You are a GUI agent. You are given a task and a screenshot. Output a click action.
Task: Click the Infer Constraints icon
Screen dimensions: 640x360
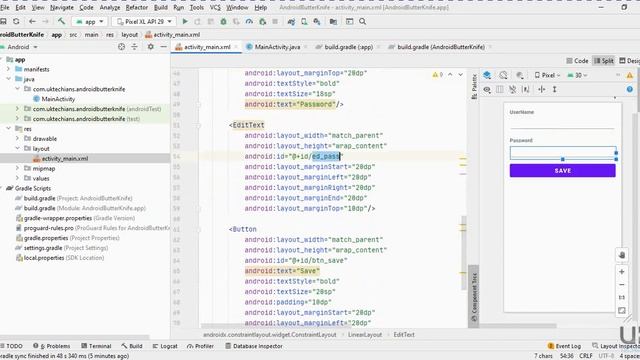[526, 89]
